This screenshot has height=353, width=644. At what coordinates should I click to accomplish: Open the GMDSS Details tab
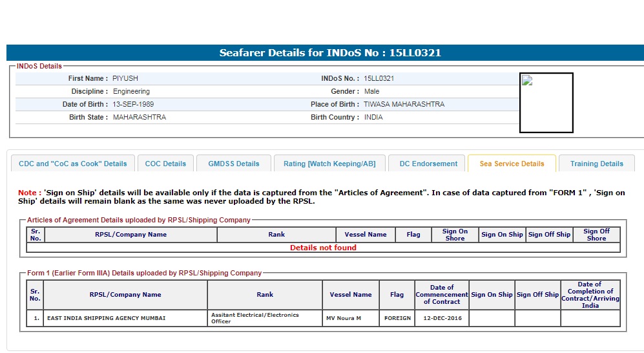(x=234, y=164)
